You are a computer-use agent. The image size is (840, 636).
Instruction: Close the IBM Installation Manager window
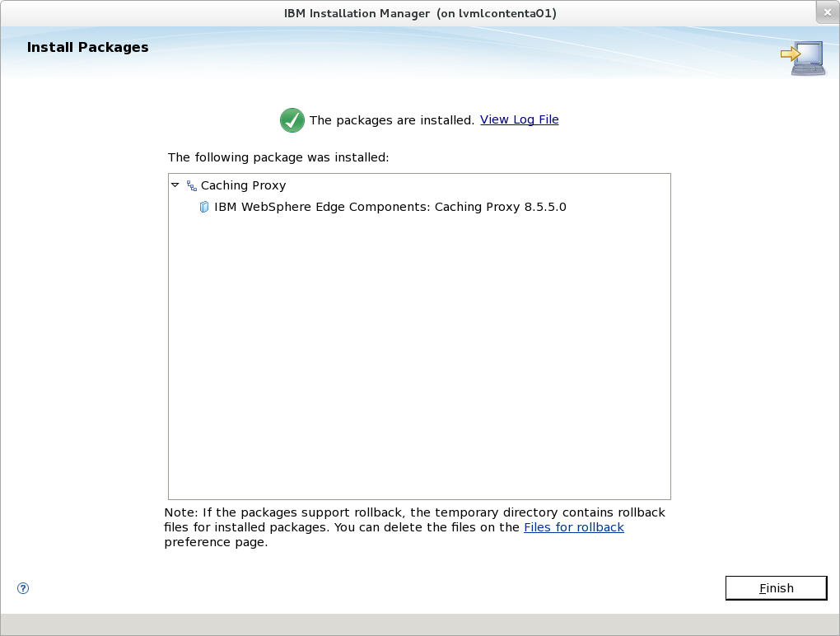click(827, 12)
